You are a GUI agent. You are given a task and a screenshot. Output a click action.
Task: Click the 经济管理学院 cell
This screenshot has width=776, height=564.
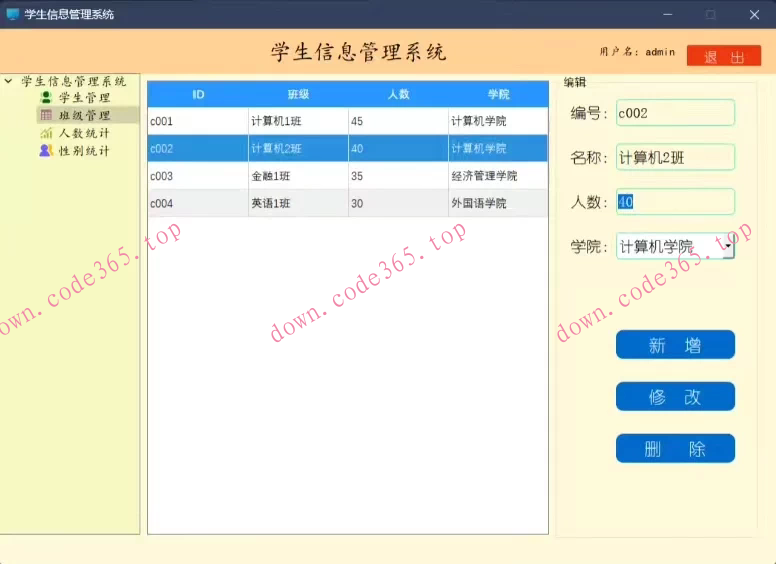(498, 176)
